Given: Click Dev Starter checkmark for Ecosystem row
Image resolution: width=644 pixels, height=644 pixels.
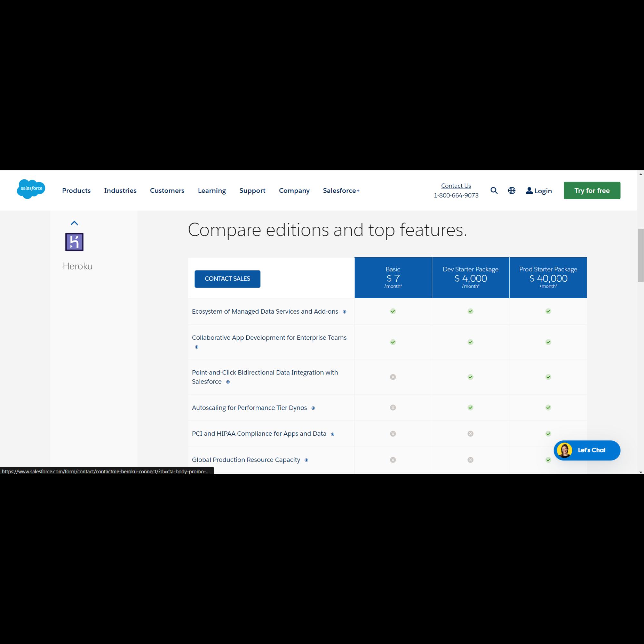Looking at the screenshot, I should [470, 311].
